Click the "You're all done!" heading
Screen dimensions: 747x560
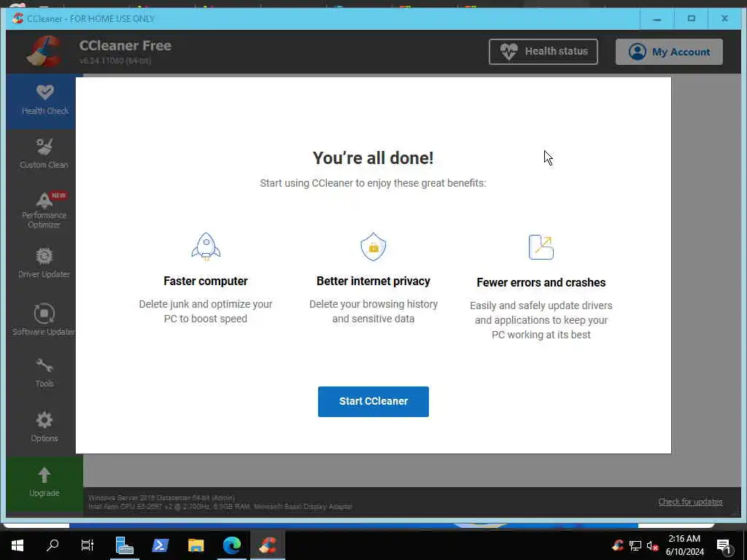pyautogui.click(x=373, y=158)
